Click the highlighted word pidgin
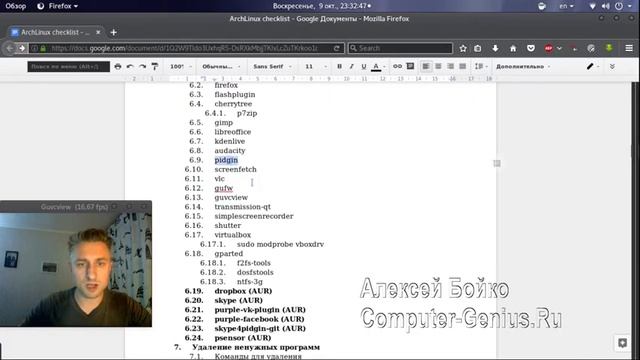 click(x=226, y=160)
